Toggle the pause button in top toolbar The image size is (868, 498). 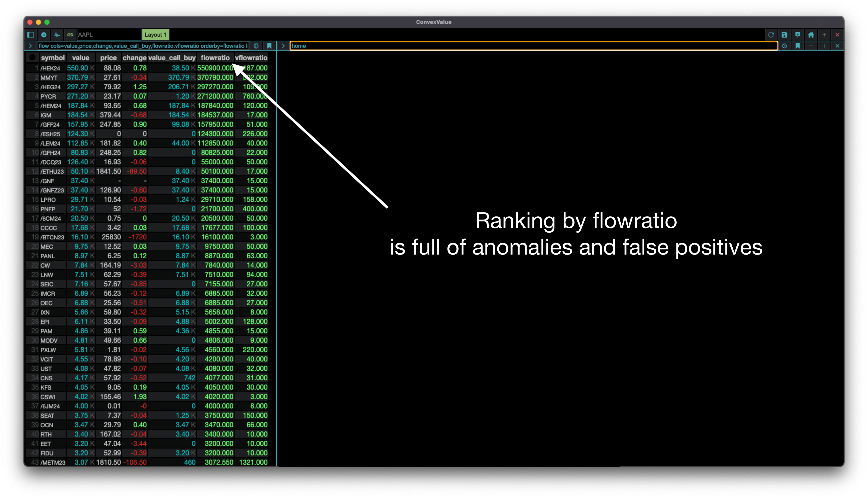coord(44,35)
